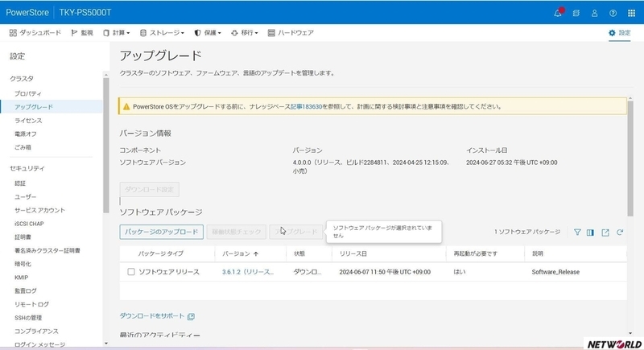Expand the 移行 dropdown menu

pos(245,33)
